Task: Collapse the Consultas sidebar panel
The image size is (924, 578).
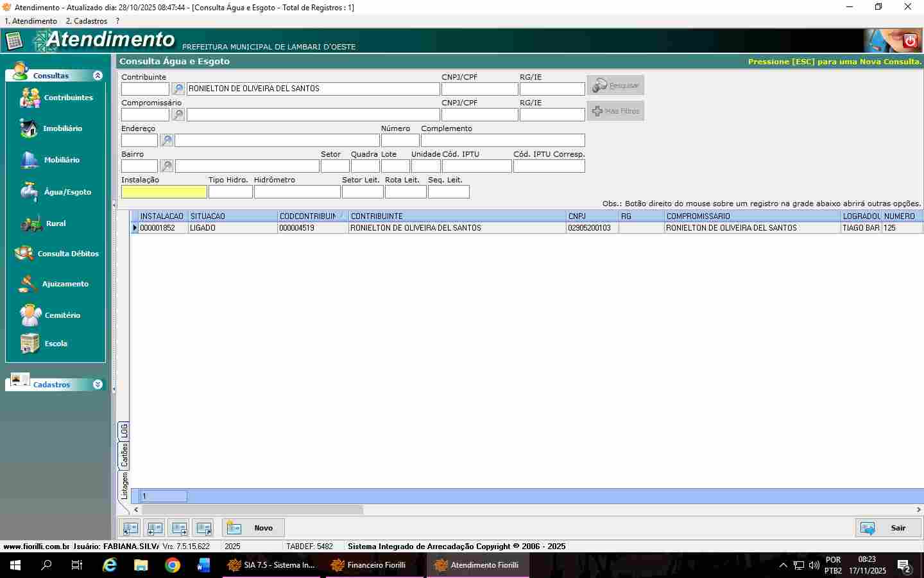Action: [98, 76]
